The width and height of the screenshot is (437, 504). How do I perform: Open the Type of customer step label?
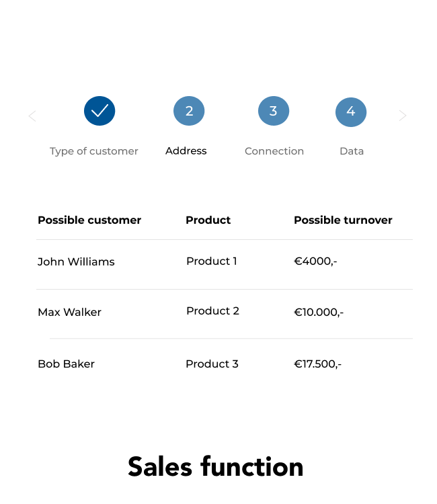point(94,151)
